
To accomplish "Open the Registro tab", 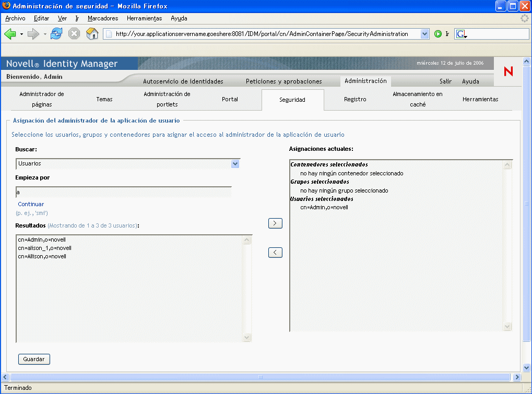I will [x=355, y=99].
